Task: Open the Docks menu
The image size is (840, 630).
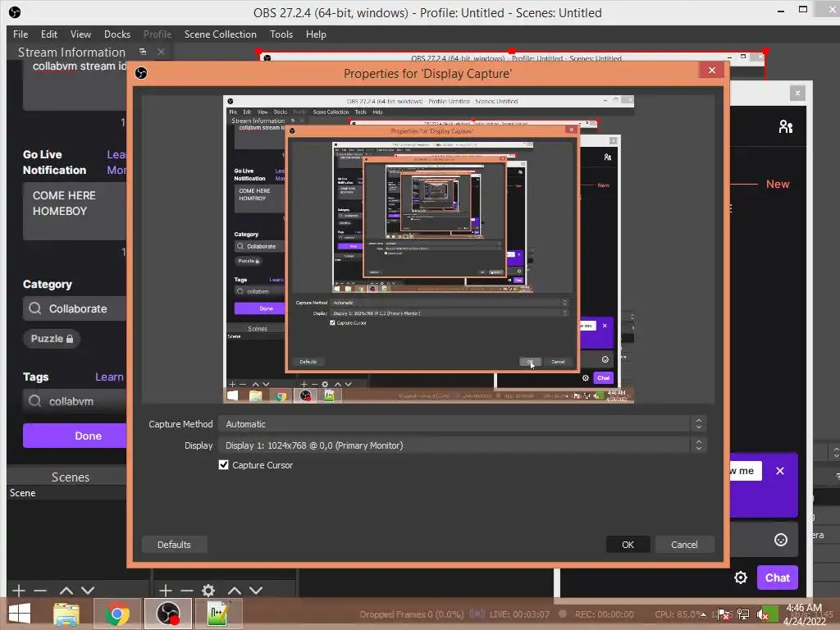Action: (x=117, y=34)
